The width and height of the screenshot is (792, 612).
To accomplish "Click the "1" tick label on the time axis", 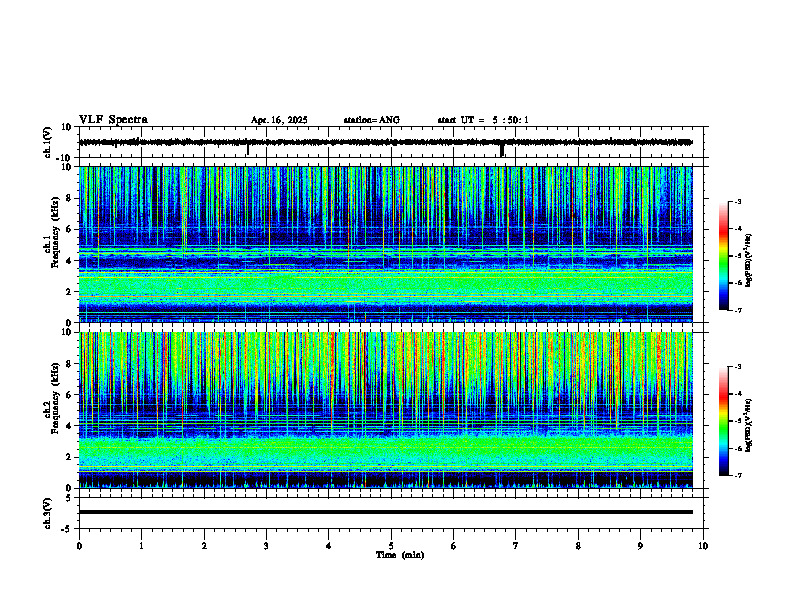I will pyautogui.click(x=141, y=546).
